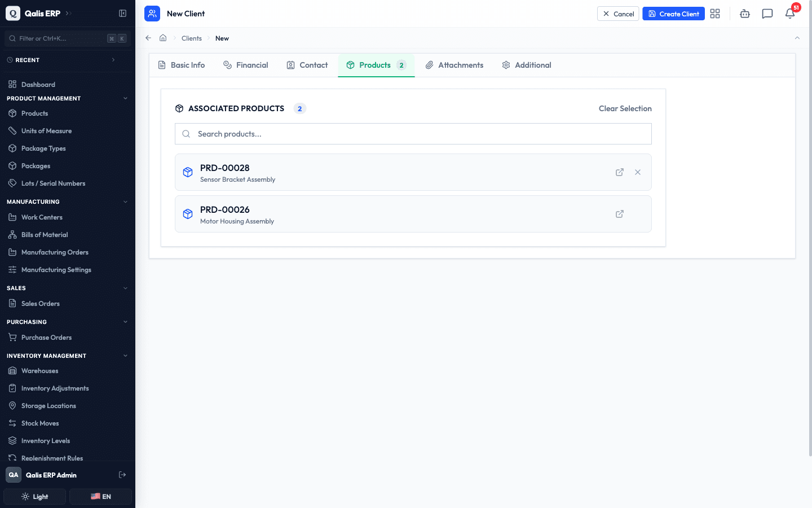Switch to Financial tab
The width and height of the screenshot is (812, 508).
click(245, 65)
